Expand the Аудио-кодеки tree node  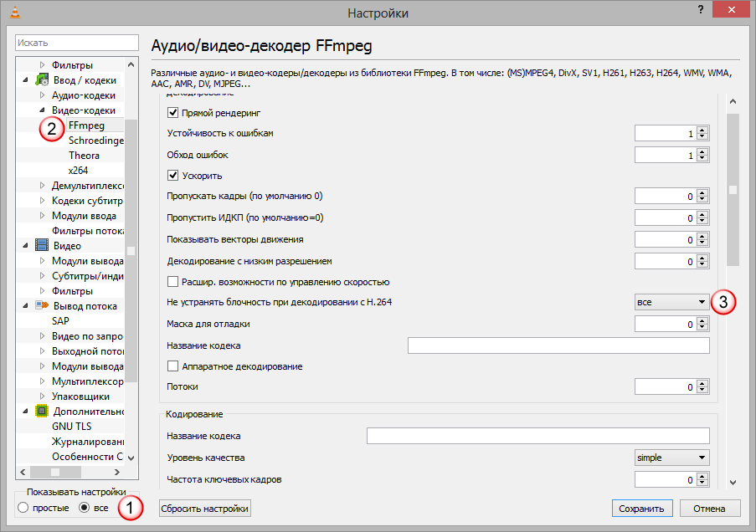[42, 95]
